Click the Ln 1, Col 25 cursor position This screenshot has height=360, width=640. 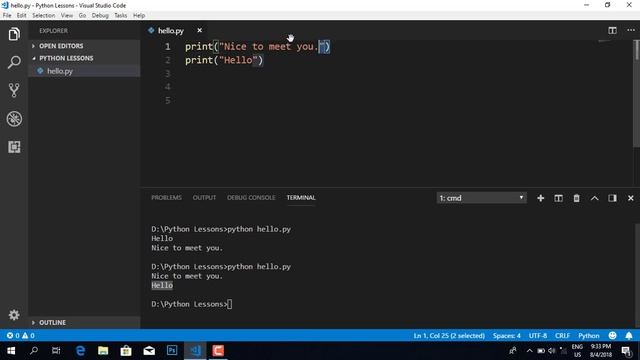click(449, 336)
